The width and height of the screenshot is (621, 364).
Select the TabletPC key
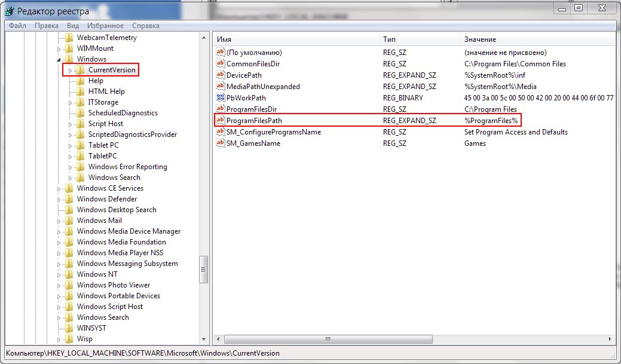tap(103, 155)
